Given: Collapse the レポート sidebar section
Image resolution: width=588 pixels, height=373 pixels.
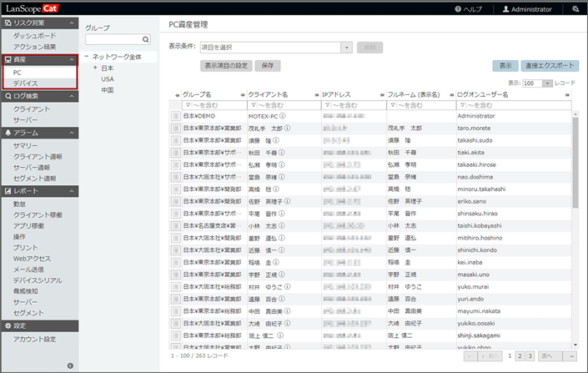Looking at the screenshot, I should pyautogui.click(x=71, y=191).
